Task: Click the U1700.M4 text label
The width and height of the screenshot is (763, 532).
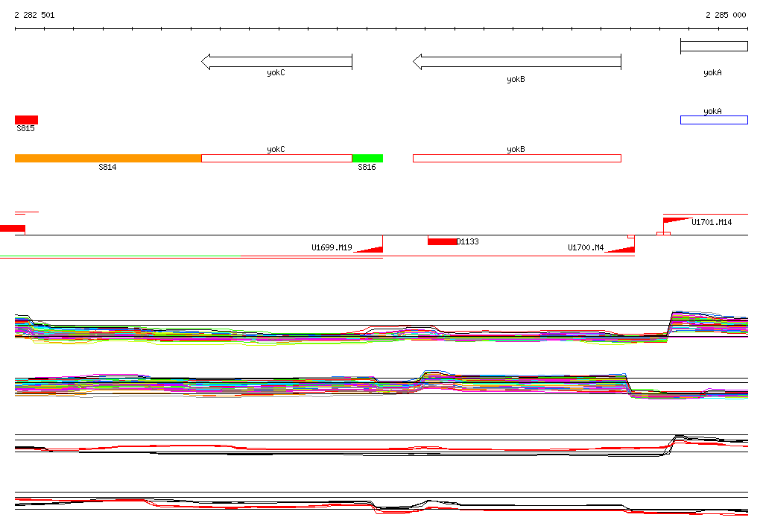Action: (x=586, y=247)
